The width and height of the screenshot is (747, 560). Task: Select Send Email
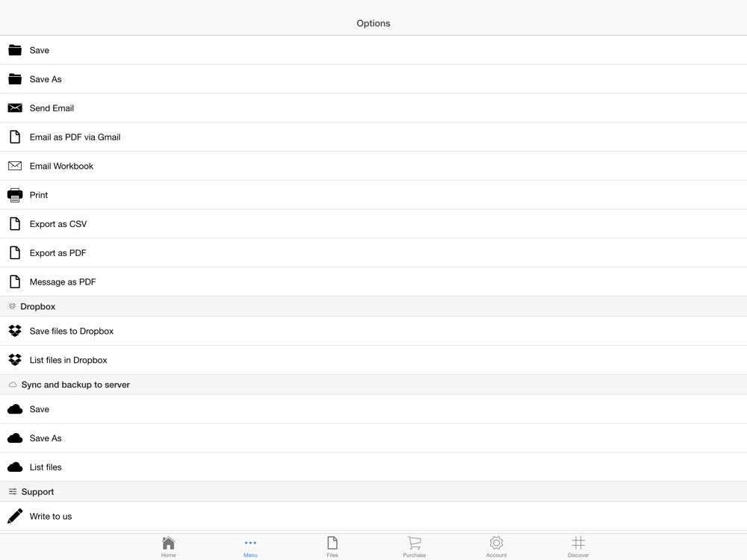[x=373, y=108]
